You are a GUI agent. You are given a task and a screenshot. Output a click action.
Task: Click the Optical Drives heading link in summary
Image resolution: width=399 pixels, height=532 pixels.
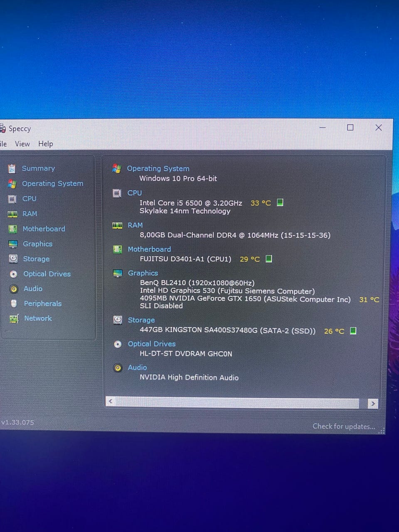coord(152,344)
